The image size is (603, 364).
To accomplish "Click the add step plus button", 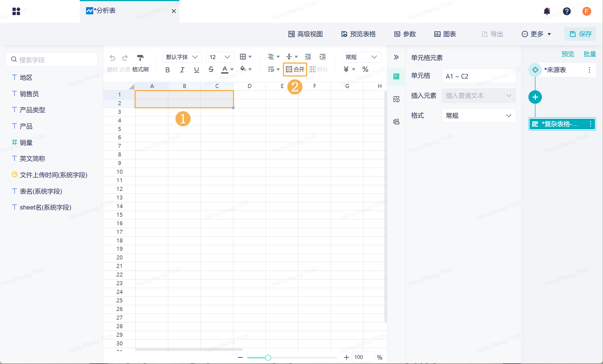I will pyautogui.click(x=535, y=97).
